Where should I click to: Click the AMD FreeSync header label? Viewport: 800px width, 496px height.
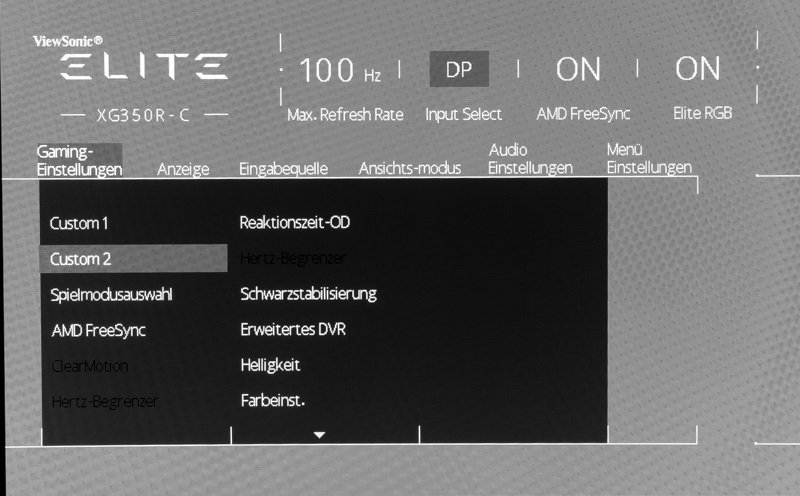pos(583,113)
